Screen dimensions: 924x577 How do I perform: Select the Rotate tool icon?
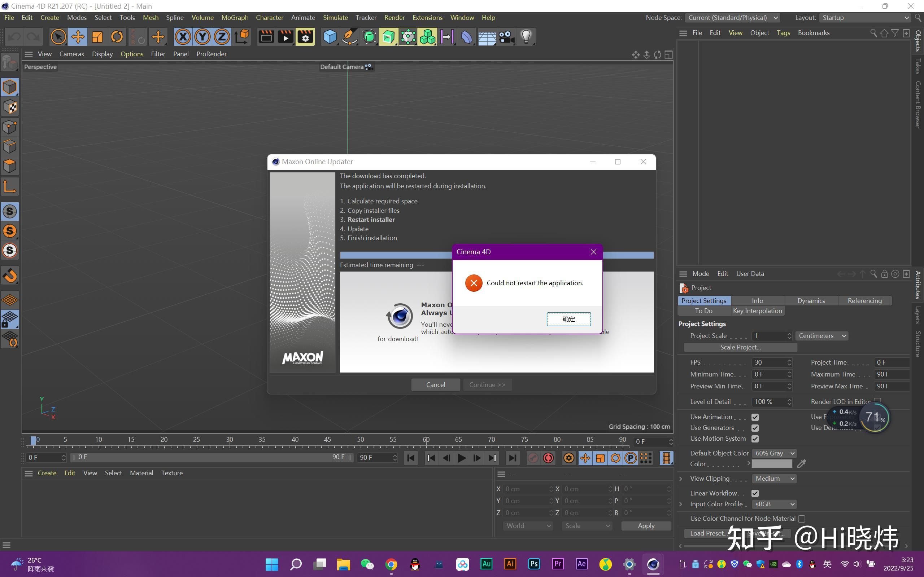[x=117, y=37]
